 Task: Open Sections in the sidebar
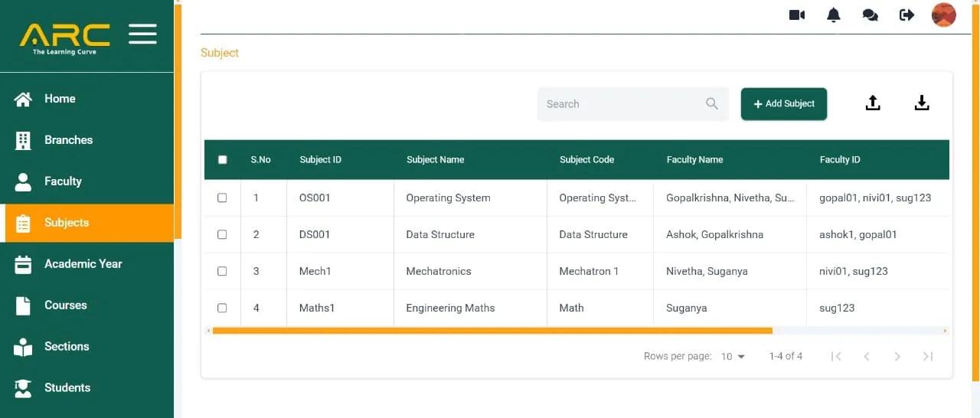[x=87, y=347]
